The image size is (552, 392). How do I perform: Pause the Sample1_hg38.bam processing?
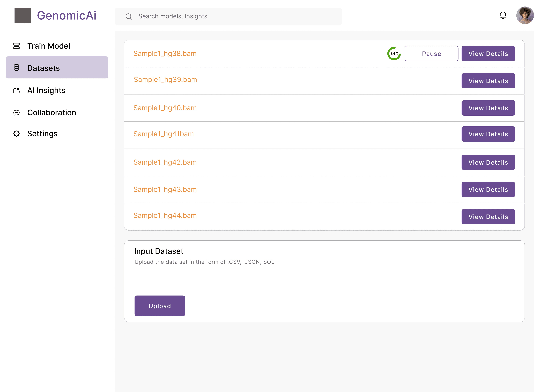431,54
